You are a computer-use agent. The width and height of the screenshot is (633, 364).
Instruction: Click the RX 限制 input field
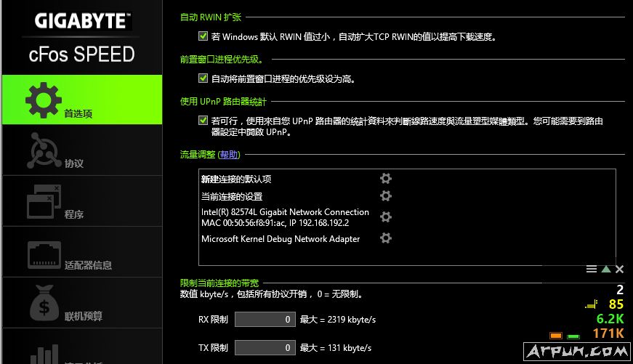point(265,319)
